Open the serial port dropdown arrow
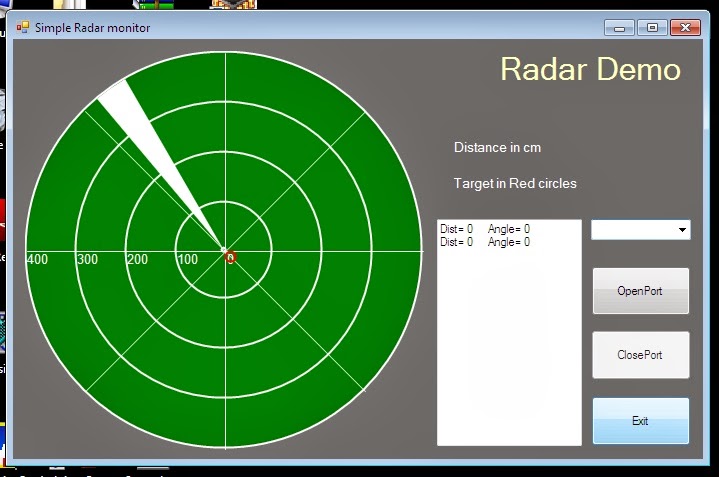Viewport: 719px width, 477px height. (682, 230)
